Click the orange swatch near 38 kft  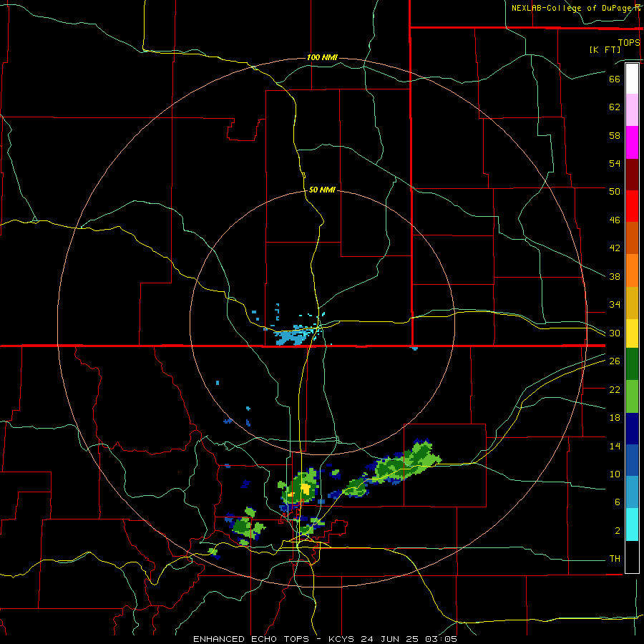coord(632,270)
